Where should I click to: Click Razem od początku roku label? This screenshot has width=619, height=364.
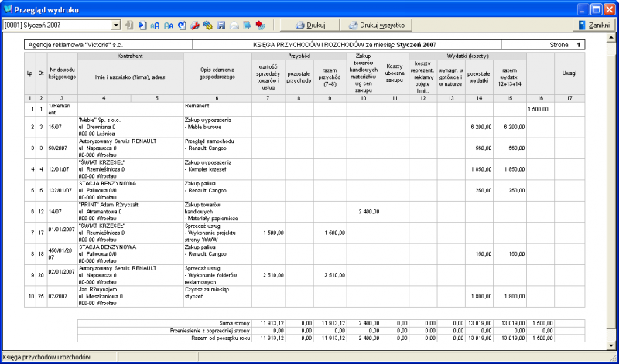[x=221, y=338]
